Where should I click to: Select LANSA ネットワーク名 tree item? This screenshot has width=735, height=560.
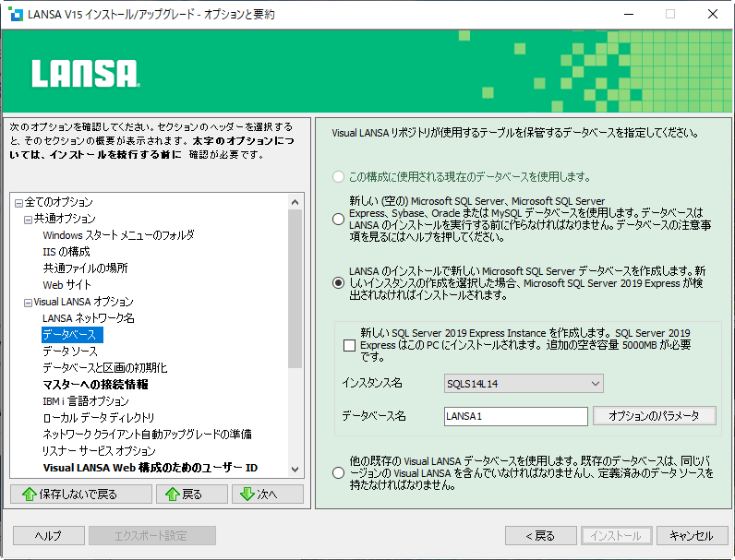tap(88, 318)
